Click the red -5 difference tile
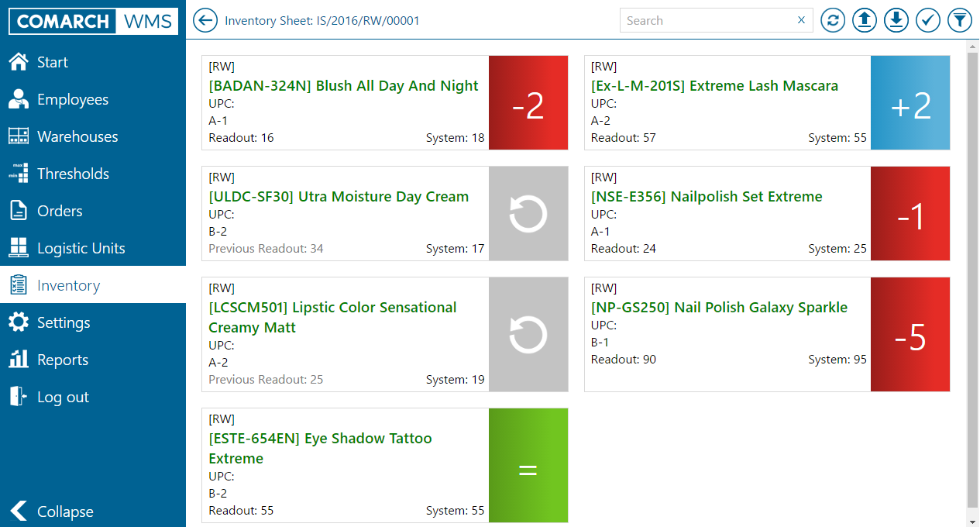980x527 pixels. coord(910,335)
